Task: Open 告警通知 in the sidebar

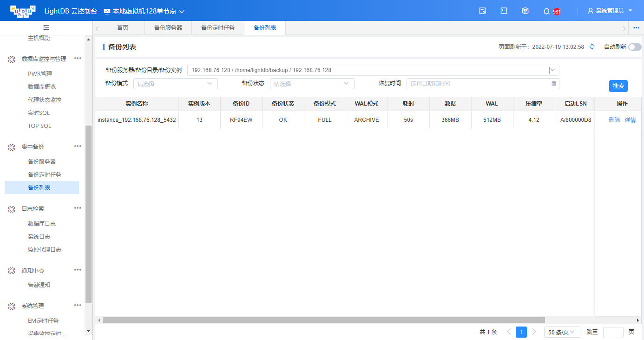Action: point(39,285)
